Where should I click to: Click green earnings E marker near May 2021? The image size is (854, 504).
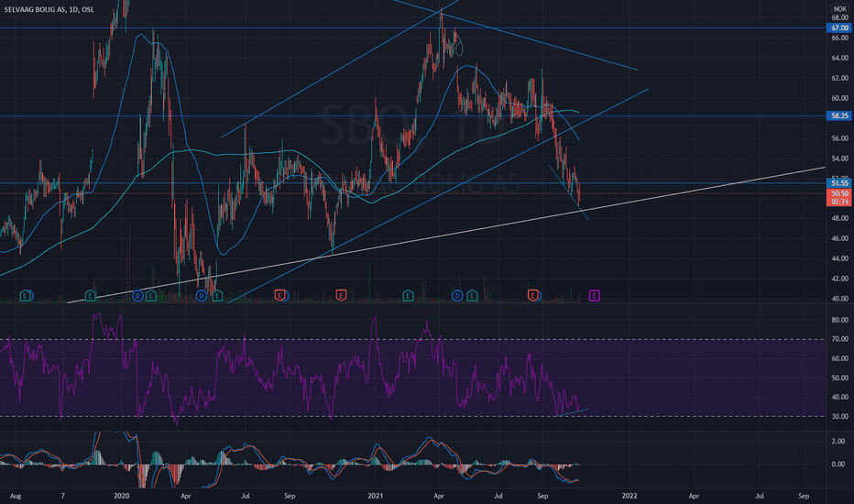[472, 296]
